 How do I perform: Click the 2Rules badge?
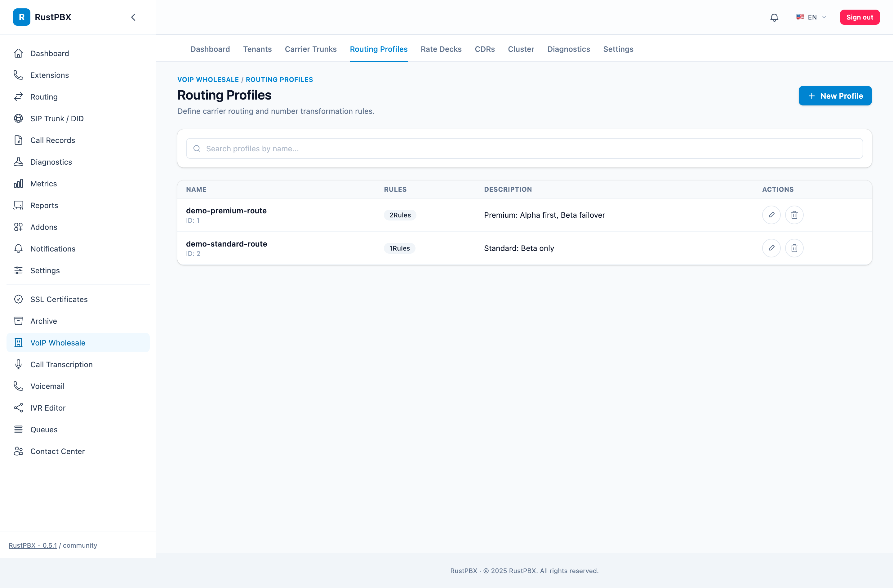[x=400, y=215]
